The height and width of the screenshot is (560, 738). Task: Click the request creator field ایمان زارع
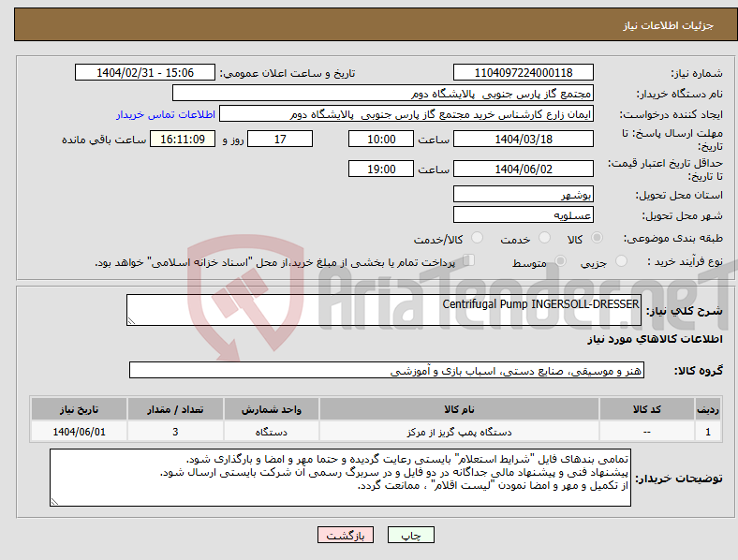point(406,114)
